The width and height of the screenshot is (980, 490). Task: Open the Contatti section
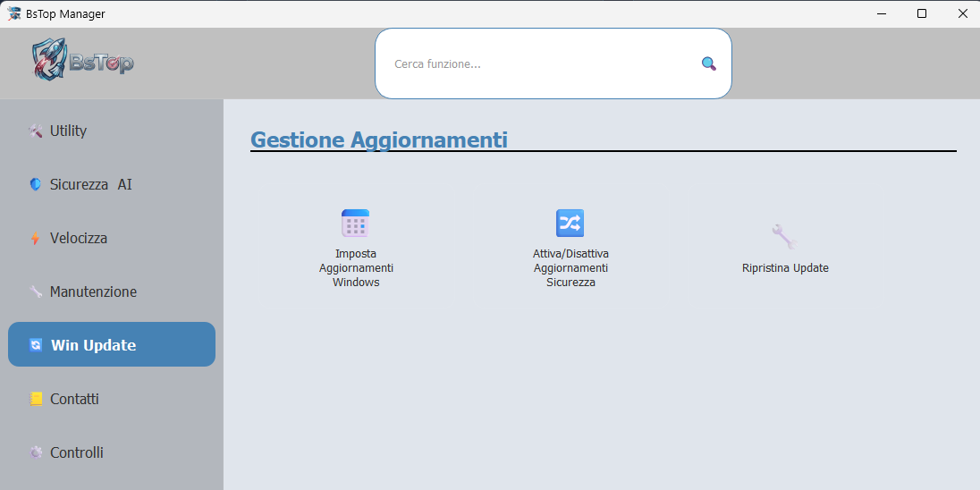point(112,399)
